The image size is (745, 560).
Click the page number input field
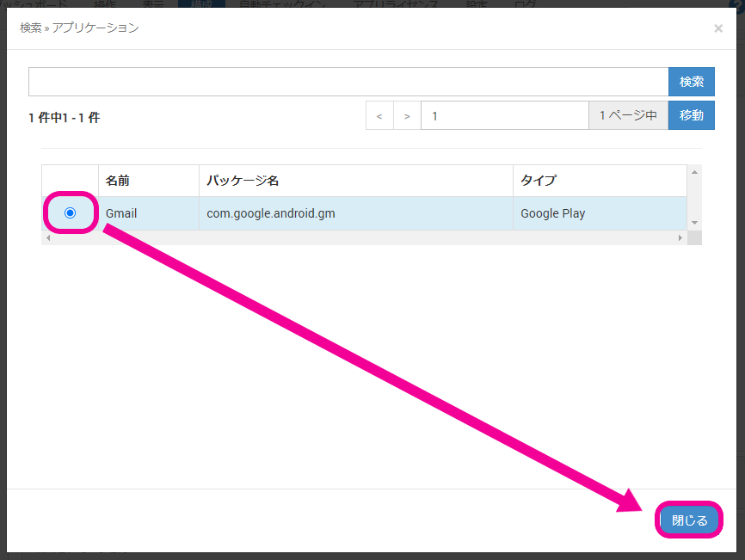tap(504, 115)
